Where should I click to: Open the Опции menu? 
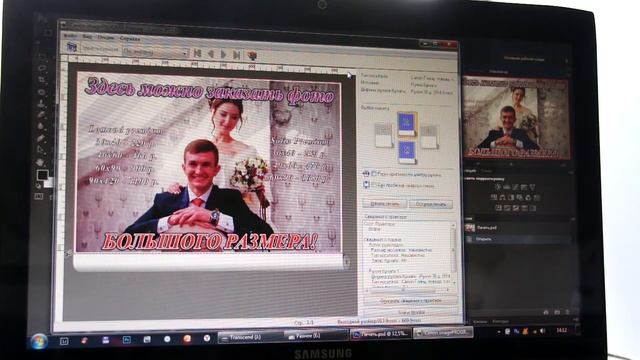[106, 38]
